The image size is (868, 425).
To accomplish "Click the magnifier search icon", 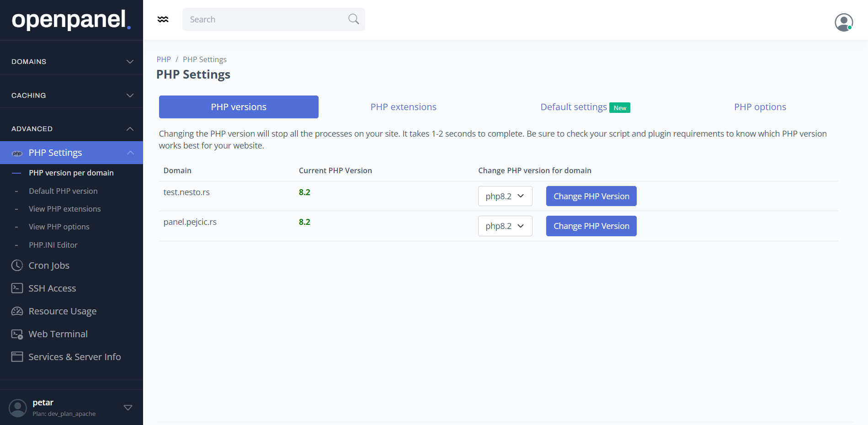I will tap(353, 19).
